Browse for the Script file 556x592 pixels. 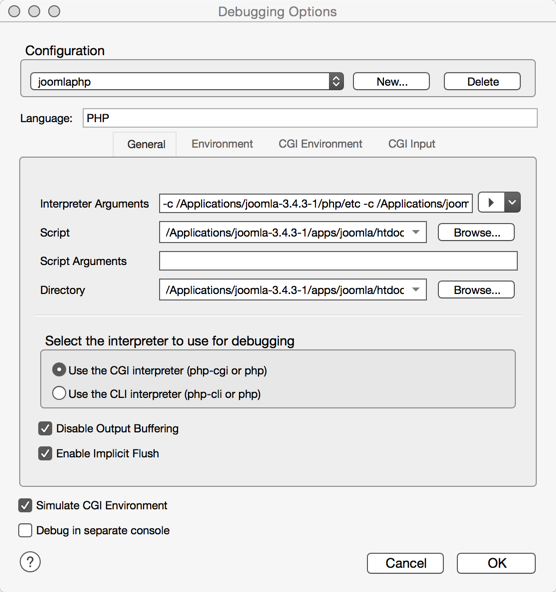(476, 232)
